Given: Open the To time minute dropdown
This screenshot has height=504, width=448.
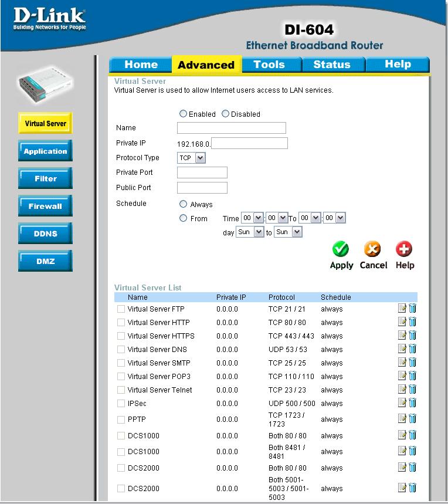Looking at the screenshot, I should click(334, 218).
